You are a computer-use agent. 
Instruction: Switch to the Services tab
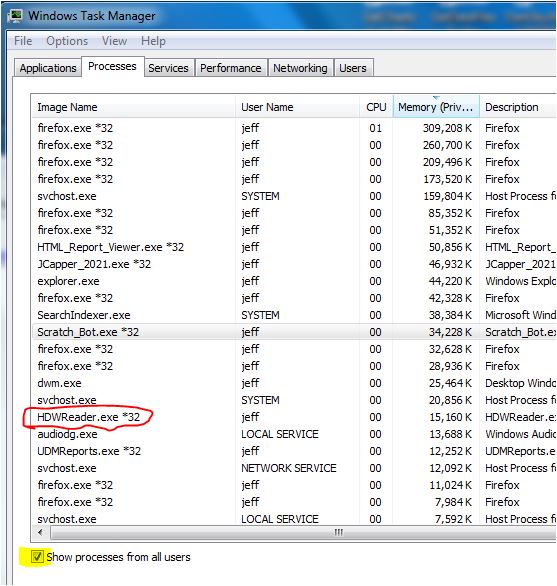tap(168, 68)
